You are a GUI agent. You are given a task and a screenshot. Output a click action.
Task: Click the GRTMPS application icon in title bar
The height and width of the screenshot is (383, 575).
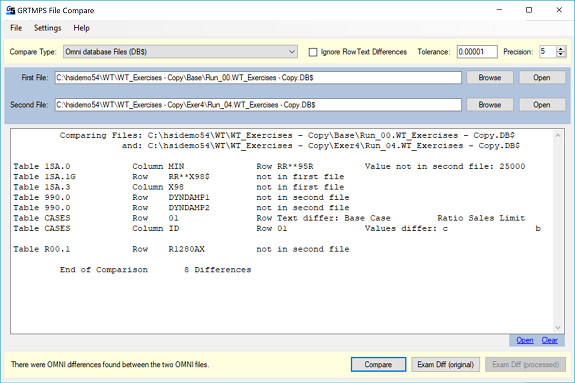point(10,10)
